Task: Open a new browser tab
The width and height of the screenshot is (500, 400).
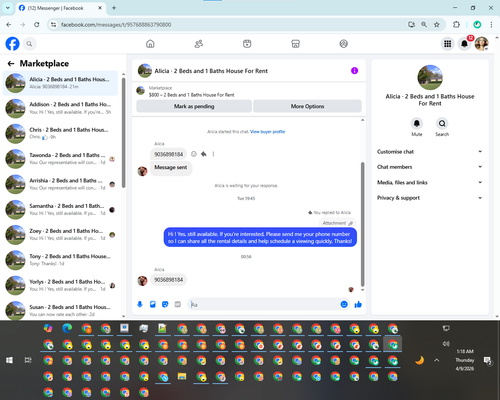Action: pos(114,8)
